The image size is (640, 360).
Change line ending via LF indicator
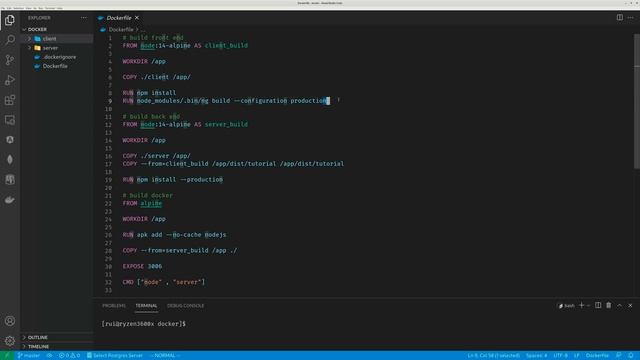click(577, 356)
